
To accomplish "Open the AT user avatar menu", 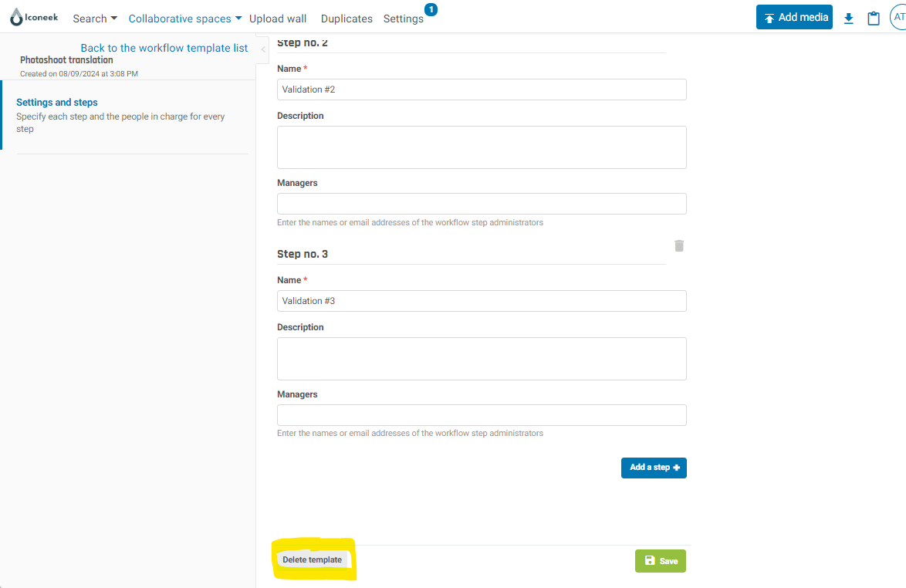I will click(x=898, y=17).
